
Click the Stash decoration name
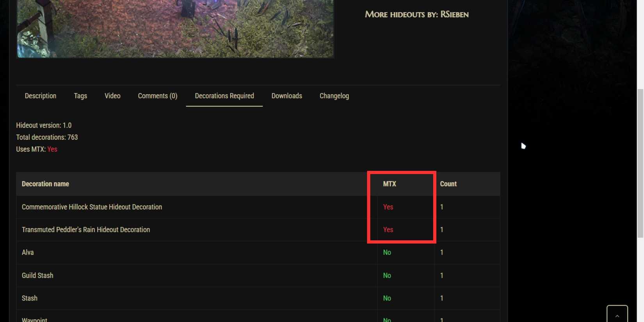(x=30, y=298)
